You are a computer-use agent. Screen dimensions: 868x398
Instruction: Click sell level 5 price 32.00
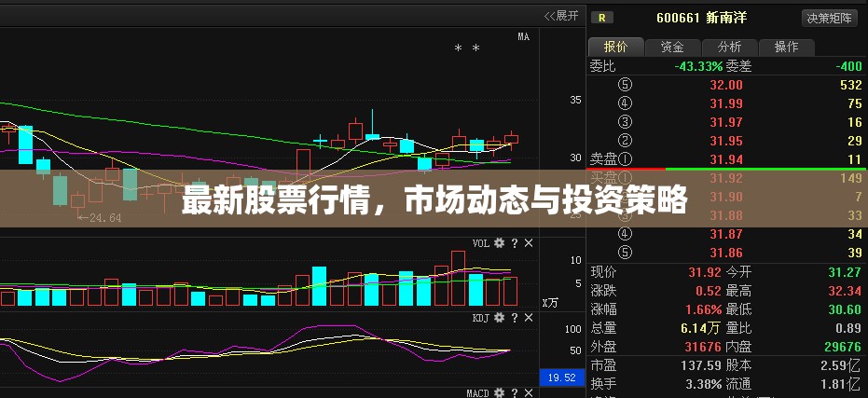726,85
